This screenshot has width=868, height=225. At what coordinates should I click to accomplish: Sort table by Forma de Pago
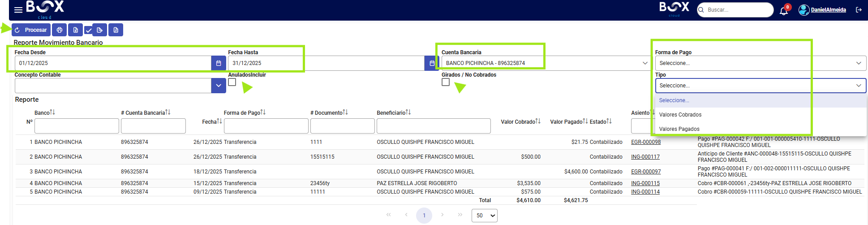click(x=263, y=112)
